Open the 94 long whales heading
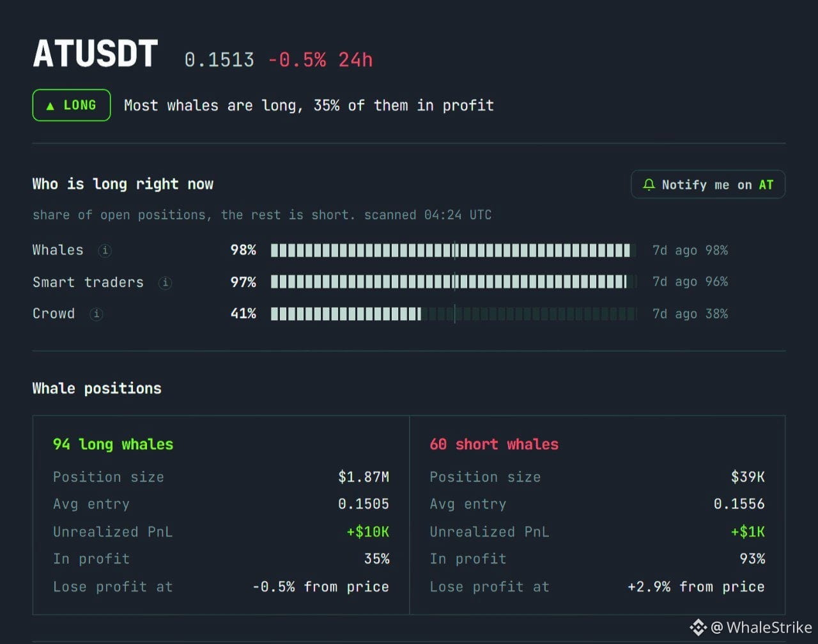The height and width of the screenshot is (644, 818). click(x=113, y=444)
